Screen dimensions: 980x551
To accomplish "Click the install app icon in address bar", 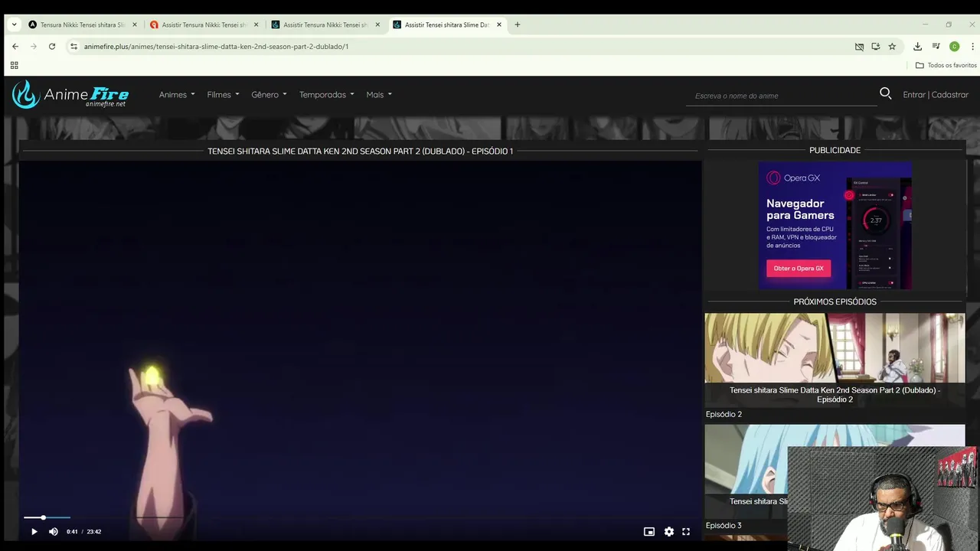I will [876, 47].
